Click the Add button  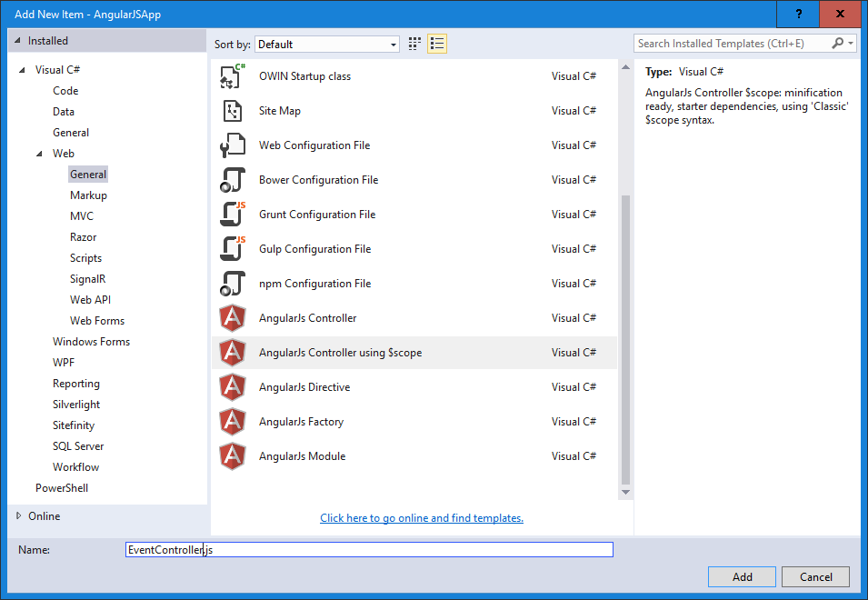coord(742,576)
